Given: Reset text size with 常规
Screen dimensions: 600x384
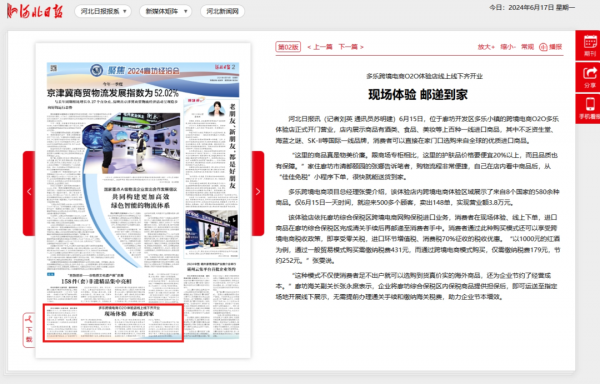Looking at the screenshot, I should point(527,47).
